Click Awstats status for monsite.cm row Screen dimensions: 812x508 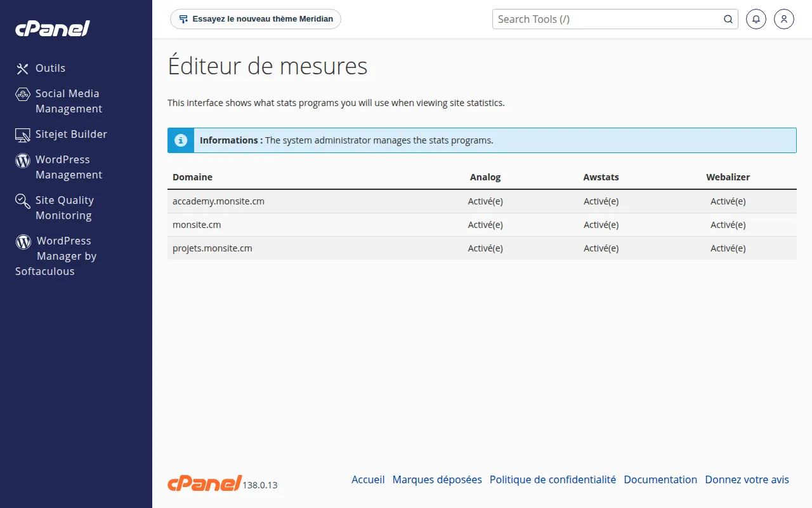point(601,225)
